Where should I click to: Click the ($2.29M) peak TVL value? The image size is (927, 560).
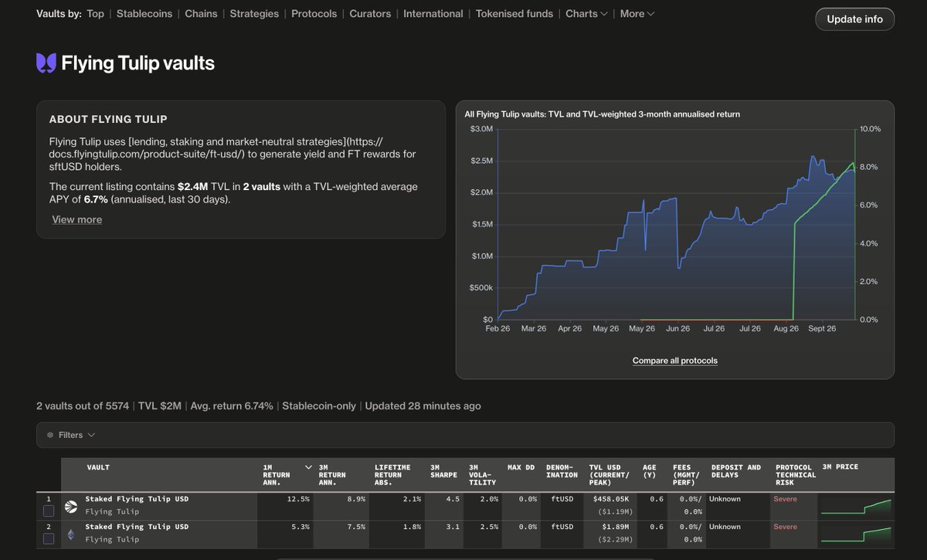pos(613,539)
